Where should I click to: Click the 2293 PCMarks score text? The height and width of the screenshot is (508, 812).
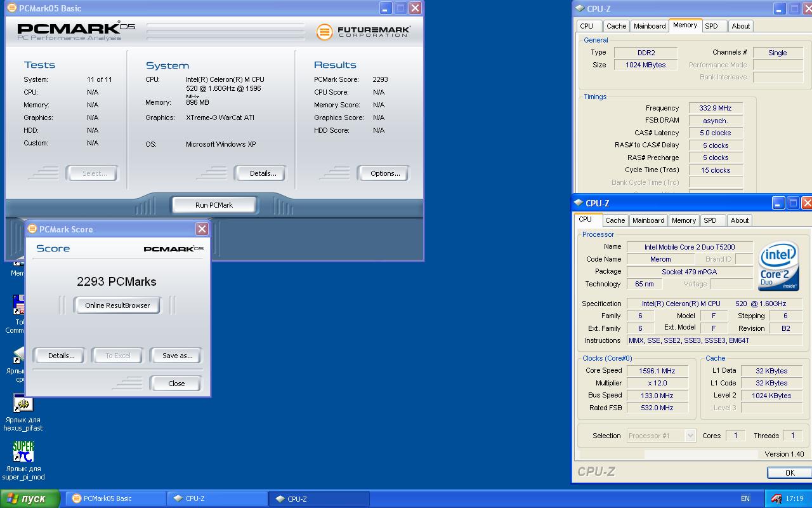[117, 281]
